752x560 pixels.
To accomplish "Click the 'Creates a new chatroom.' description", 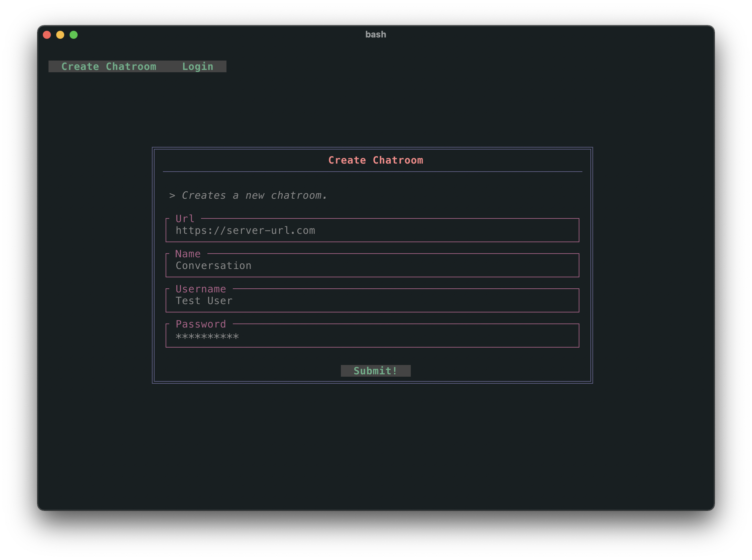I will click(x=254, y=196).
